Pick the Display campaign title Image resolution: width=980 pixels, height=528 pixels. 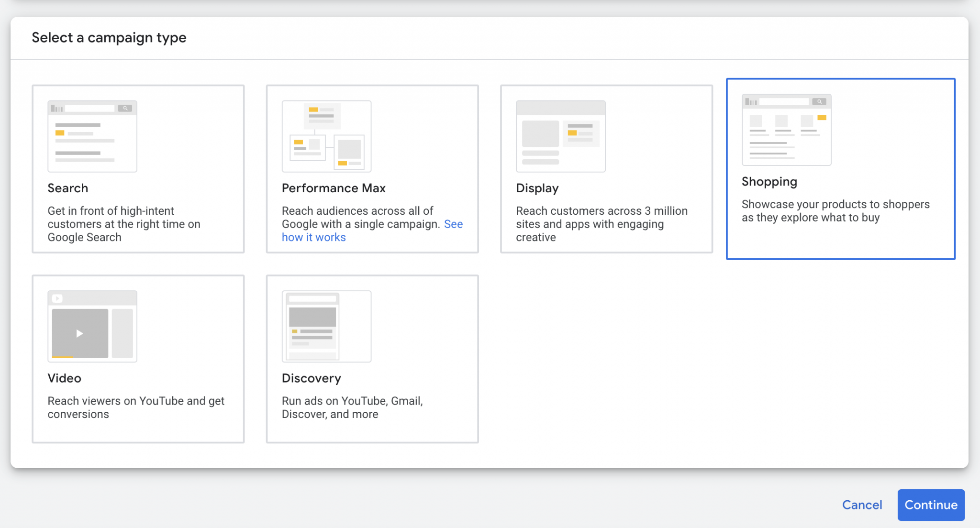pyautogui.click(x=537, y=188)
